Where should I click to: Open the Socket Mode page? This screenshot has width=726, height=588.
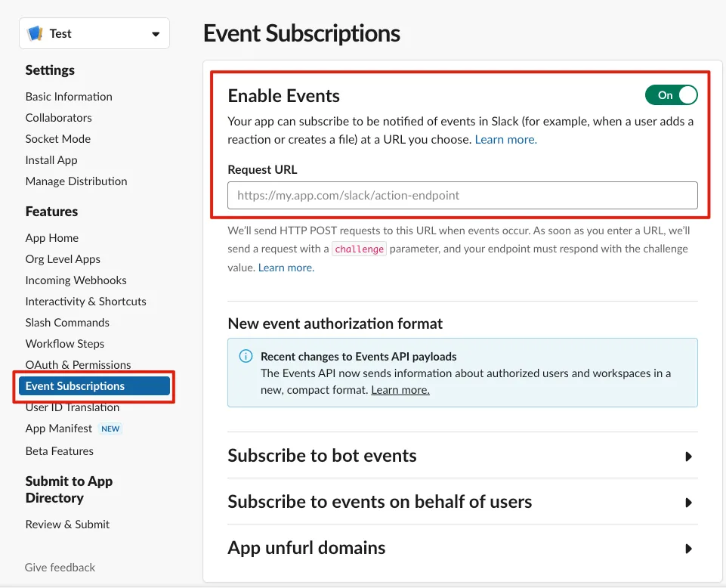pyautogui.click(x=58, y=139)
